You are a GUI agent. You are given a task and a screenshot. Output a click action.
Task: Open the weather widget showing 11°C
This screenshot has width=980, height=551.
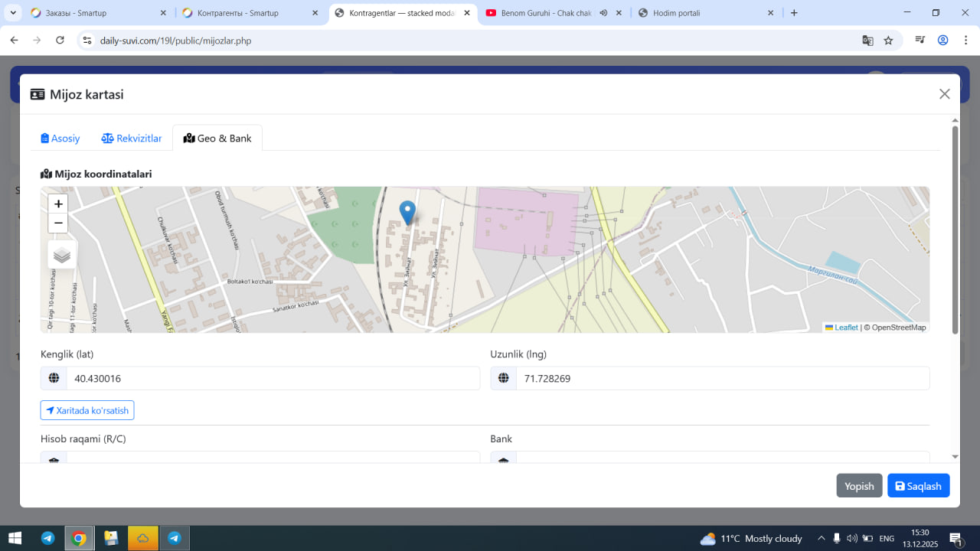[x=751, y=539]
